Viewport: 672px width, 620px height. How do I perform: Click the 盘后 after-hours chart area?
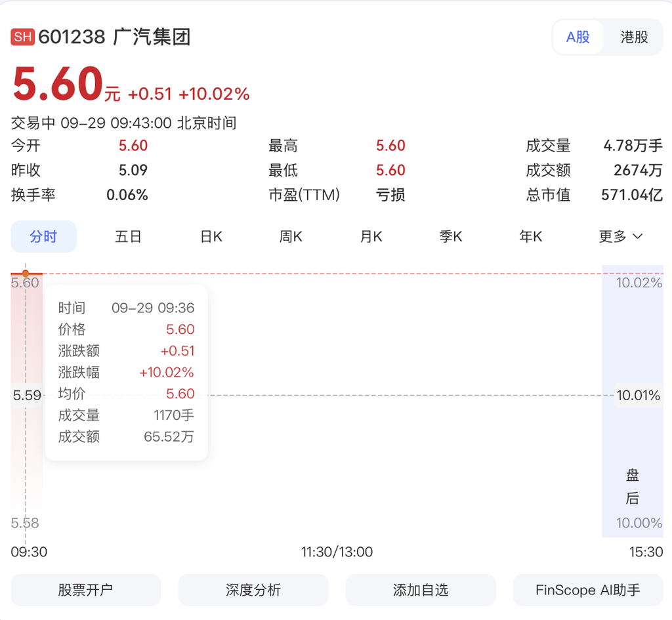(x=633, y=401)
